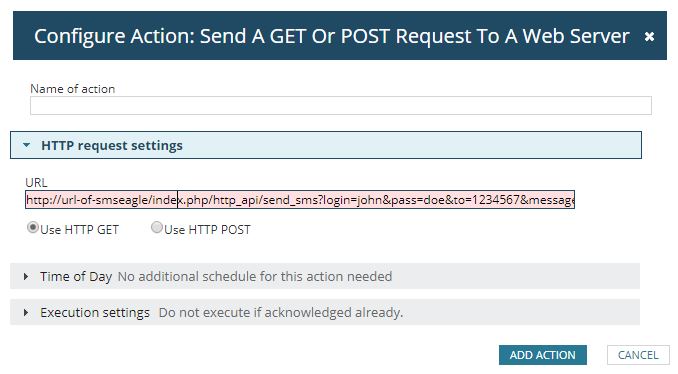Place cursor in the URL field

pos(300,200)
